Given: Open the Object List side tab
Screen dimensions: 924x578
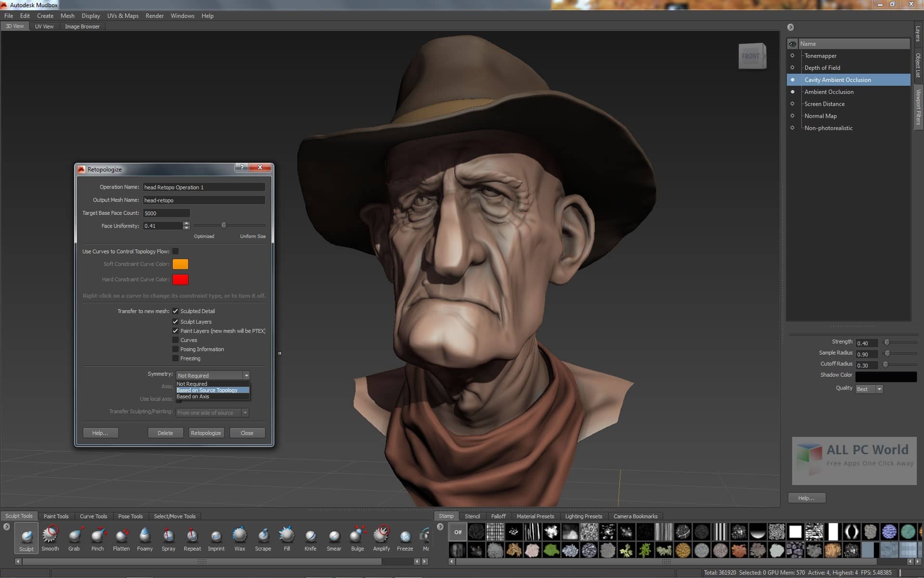Looking at the screenshot, I should (918, 66).
